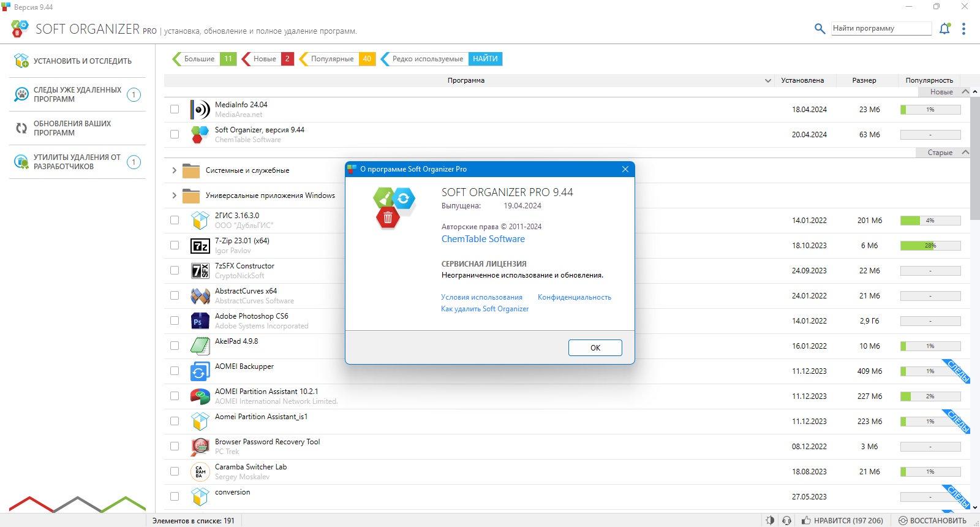Click the 7-Zip 28% popularity bar
The width and height of the screenshot is (980, 527).
pyautogui.click(x=930, y=246)
